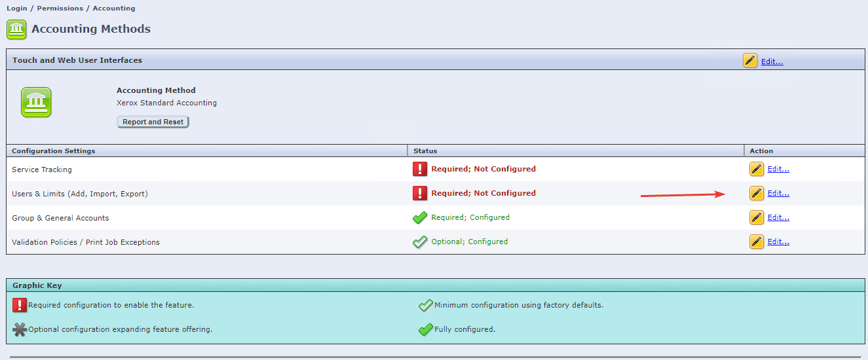Click pencil icon for Group & General Accounts
868x360 pixels.
click(756, 217)
